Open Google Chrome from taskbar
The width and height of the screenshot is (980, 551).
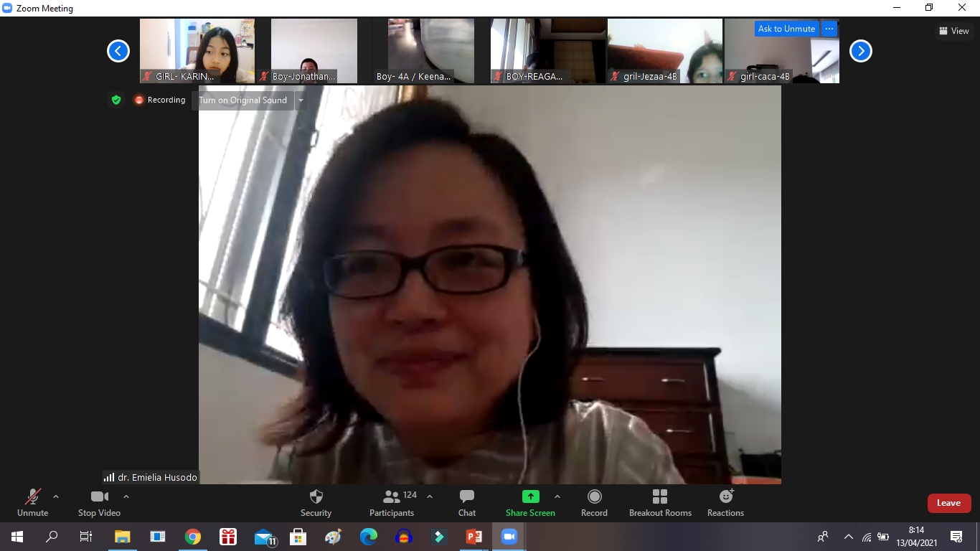(193, 537)
